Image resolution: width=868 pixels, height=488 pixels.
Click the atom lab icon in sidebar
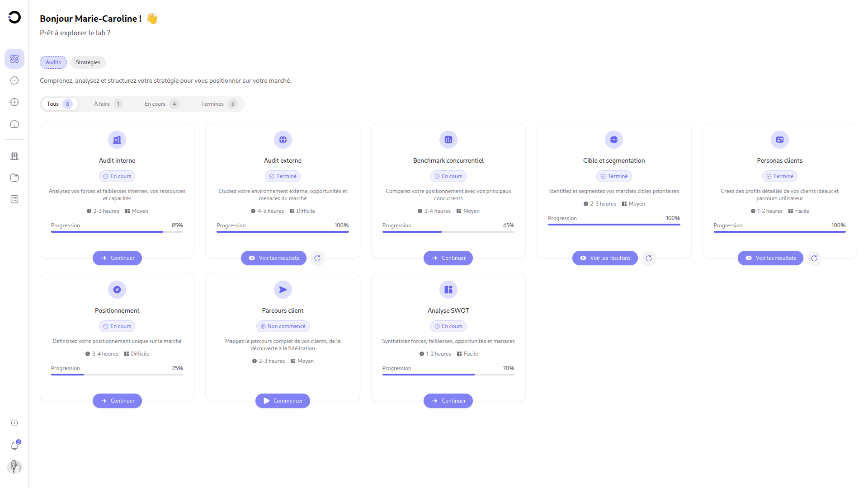14,59
